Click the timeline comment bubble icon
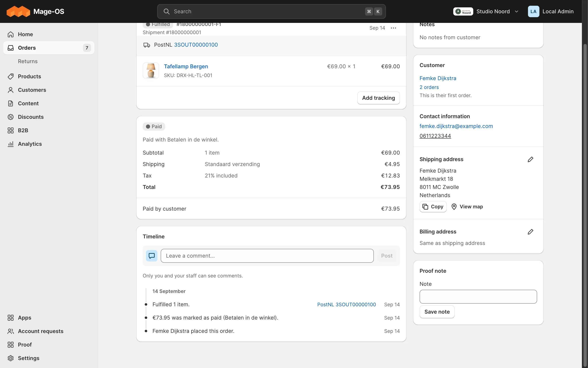 (x=152, y=256)
